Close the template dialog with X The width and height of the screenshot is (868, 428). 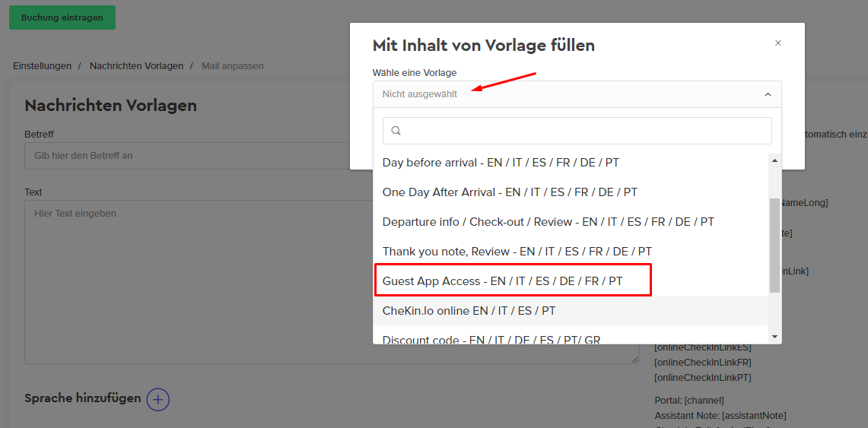pyautogui.click(x=777, y=43)
